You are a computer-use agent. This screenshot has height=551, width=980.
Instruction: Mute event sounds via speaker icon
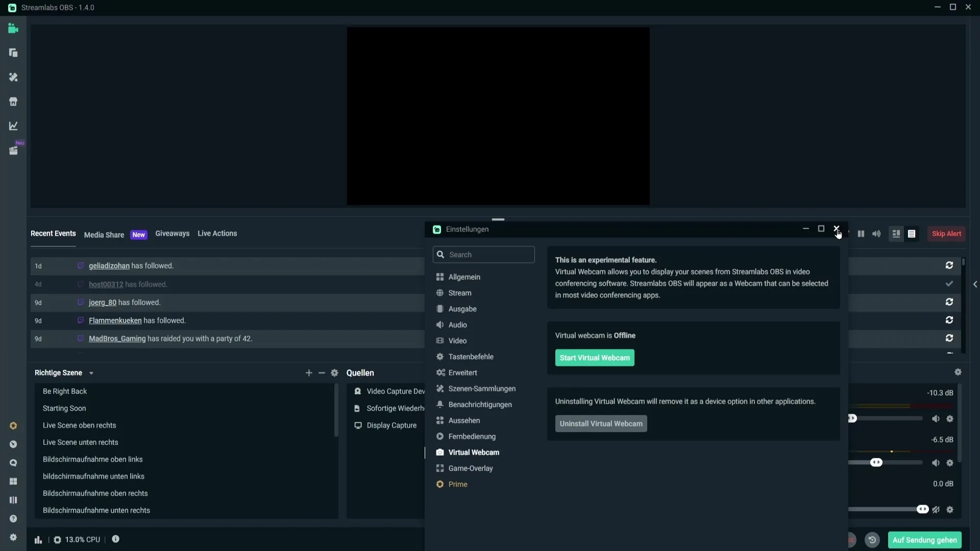(876, 234)
